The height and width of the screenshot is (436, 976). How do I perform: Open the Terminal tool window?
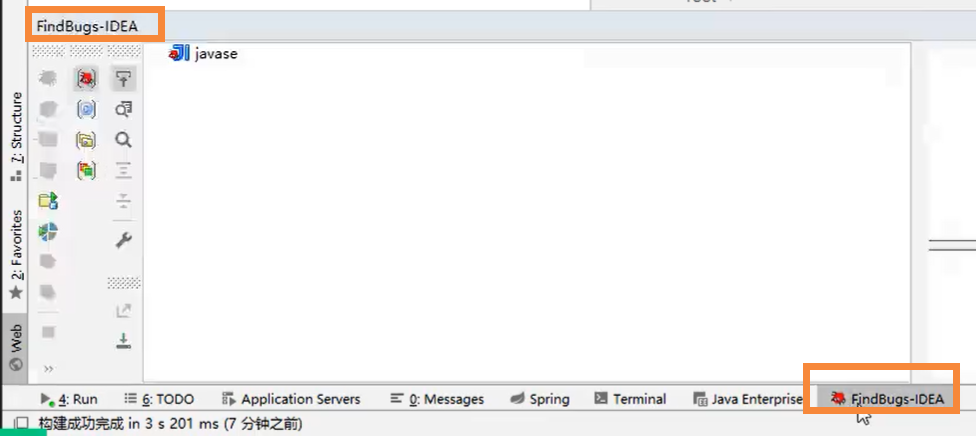pyautogui.click(x=630, y=399)
